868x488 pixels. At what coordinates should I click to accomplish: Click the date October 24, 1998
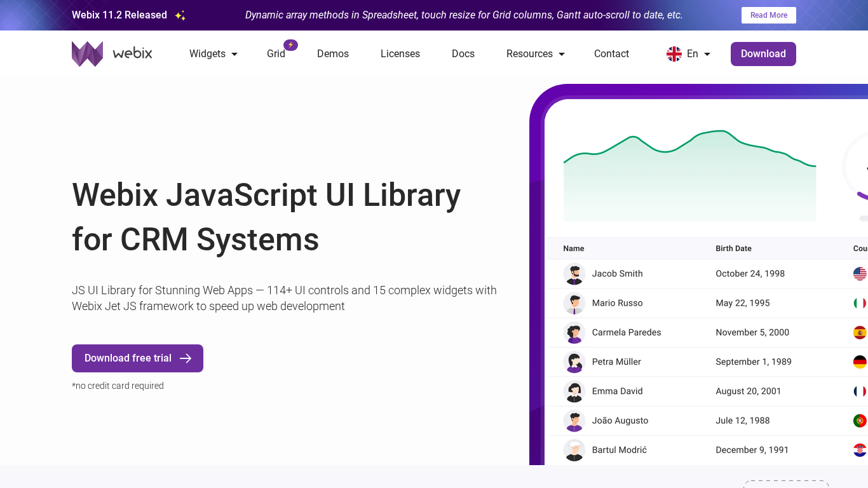click(x=750, y=274)
